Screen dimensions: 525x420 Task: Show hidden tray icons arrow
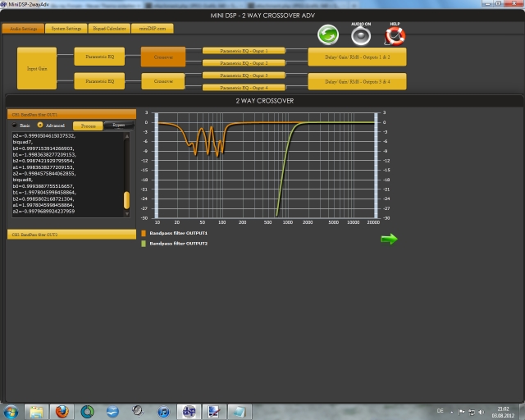[x=452, y=413]
